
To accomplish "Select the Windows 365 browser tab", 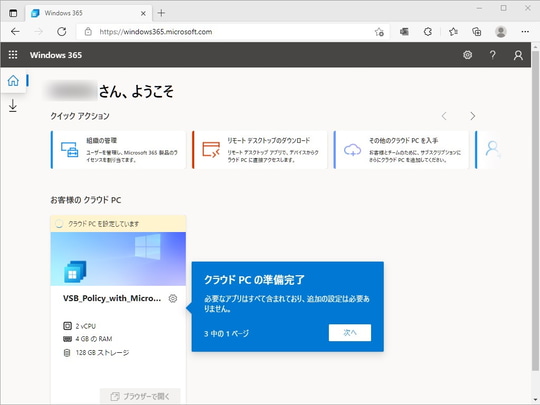I will click(x=88, y=13).
